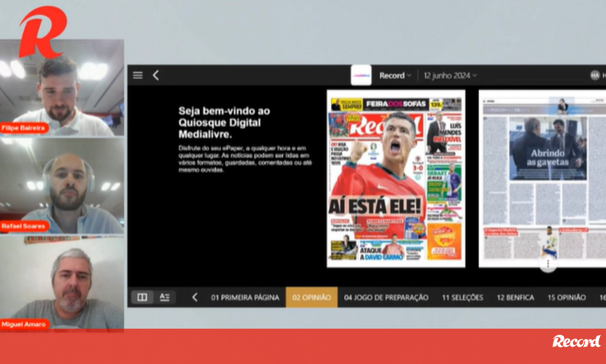The width and height of the screenshot is (606, 364).
Task: Click the Record logo in the red footer
Action: [576, 341]
